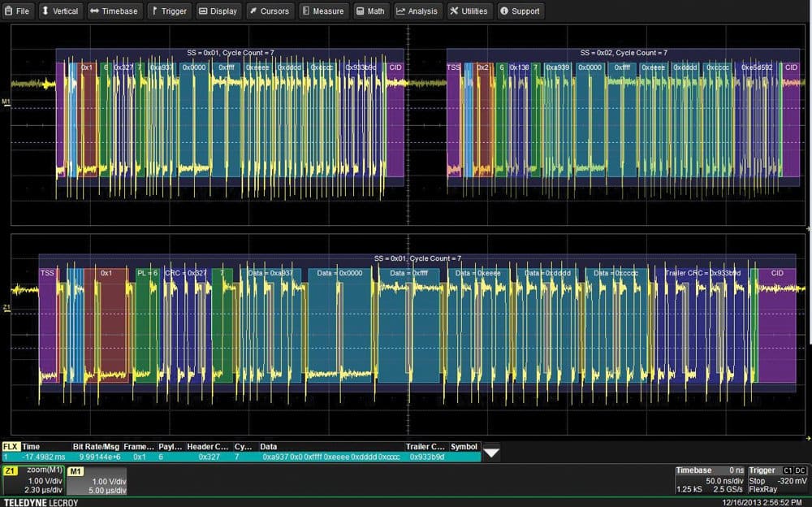Click the Bit Rate/Msg column header

96,446
